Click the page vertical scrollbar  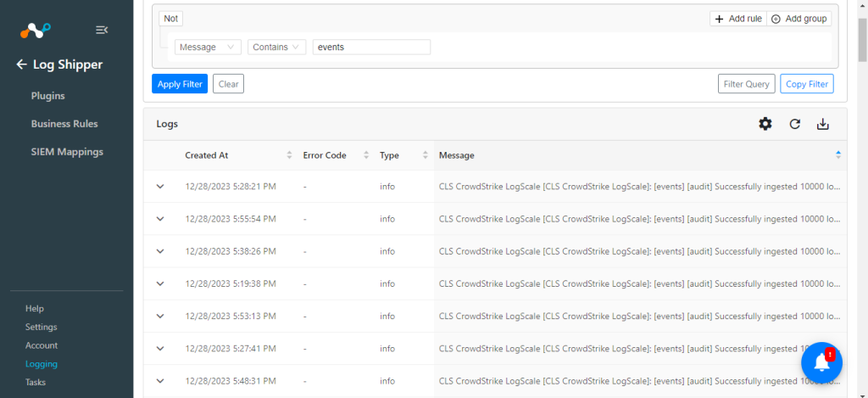tap(862, 39)
